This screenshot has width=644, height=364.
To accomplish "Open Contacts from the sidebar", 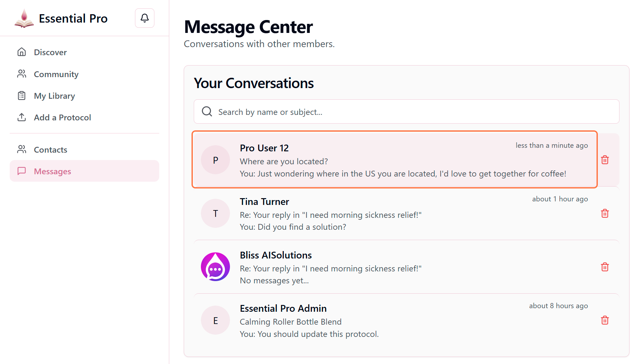I will tap(50, 150).
